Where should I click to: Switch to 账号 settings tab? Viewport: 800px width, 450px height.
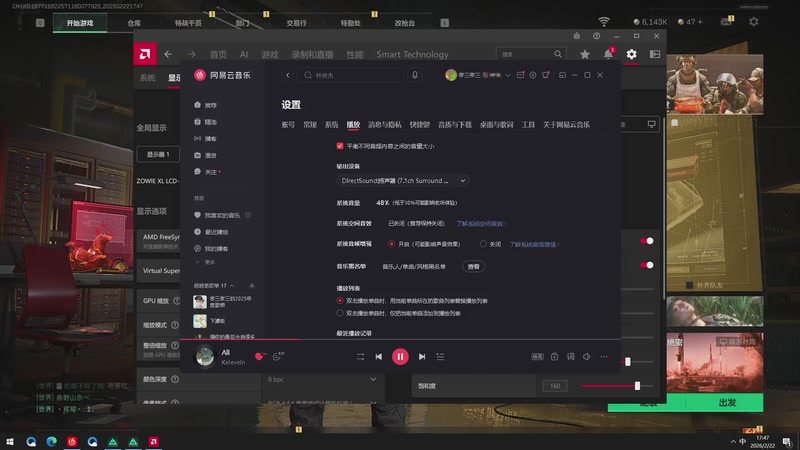(288, 124)
